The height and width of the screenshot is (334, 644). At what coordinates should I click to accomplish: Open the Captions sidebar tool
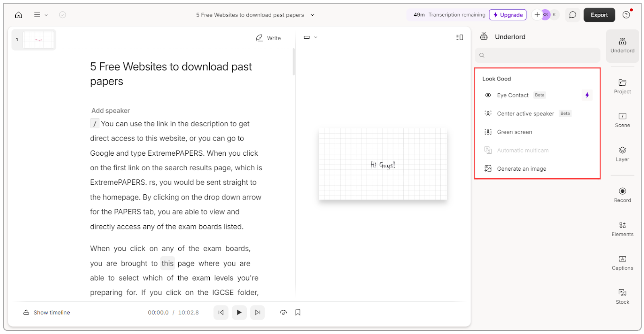pyautogui.click(x=622, y=263)
